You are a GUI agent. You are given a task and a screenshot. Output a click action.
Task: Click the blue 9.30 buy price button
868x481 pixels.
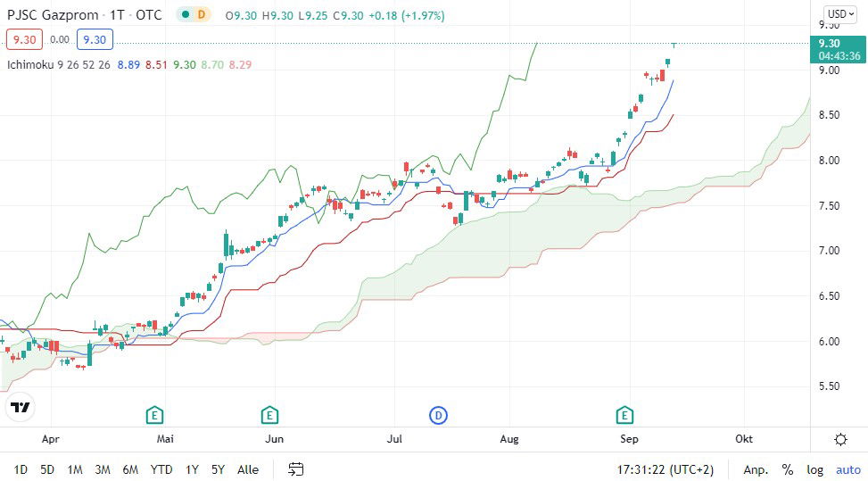93,39
